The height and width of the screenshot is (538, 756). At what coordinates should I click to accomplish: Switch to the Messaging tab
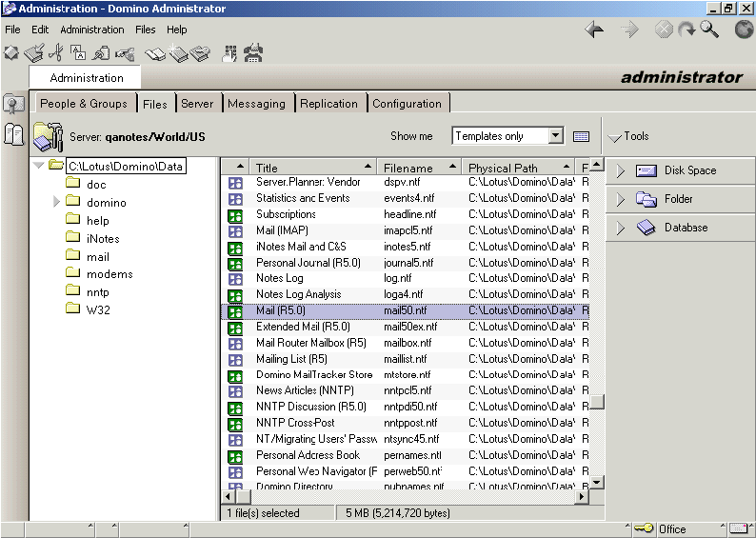pyautogui.click(x=256, y=104)
